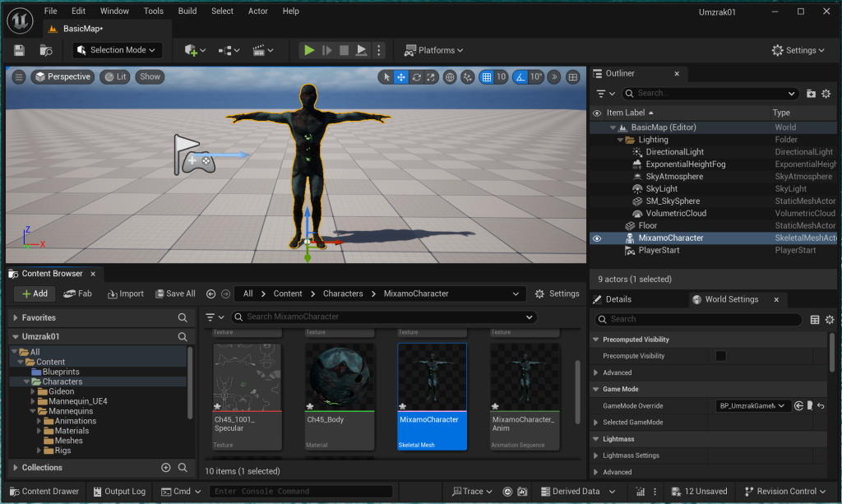Open the Build menu

(187, 12)
